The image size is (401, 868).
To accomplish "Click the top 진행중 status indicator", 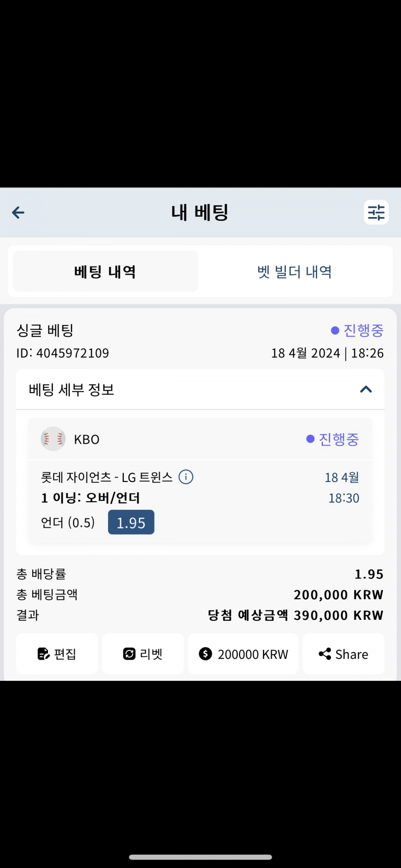I will coord(357,330).
